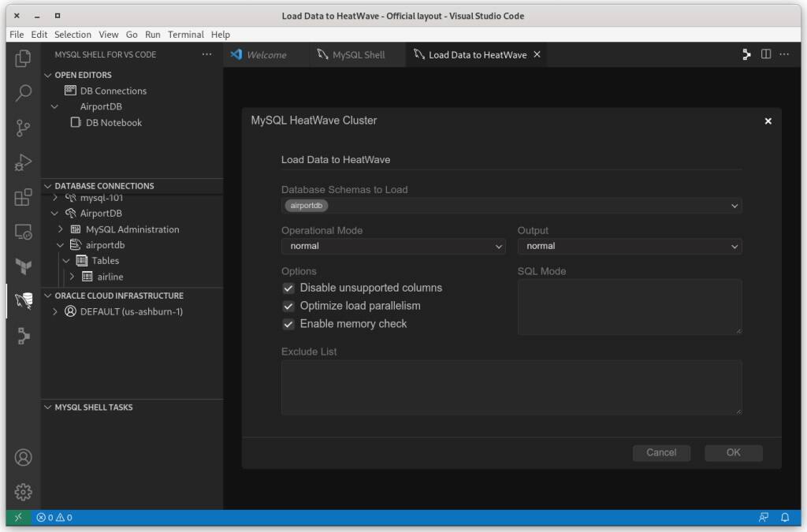Open the Explorer view in the activity bar
Viewport: 807px width, 532px height.
pyautogui.click(x=23, y=58)
